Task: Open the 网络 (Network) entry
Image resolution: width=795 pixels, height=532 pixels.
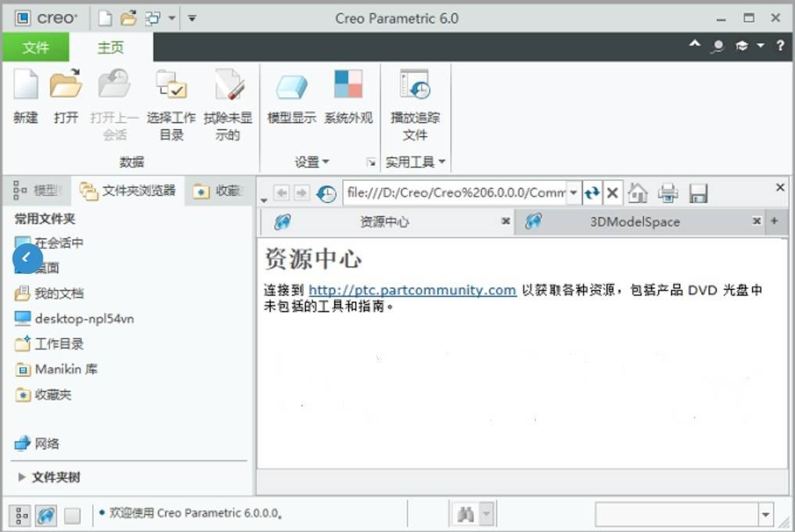Action: (x=37, y=444)
